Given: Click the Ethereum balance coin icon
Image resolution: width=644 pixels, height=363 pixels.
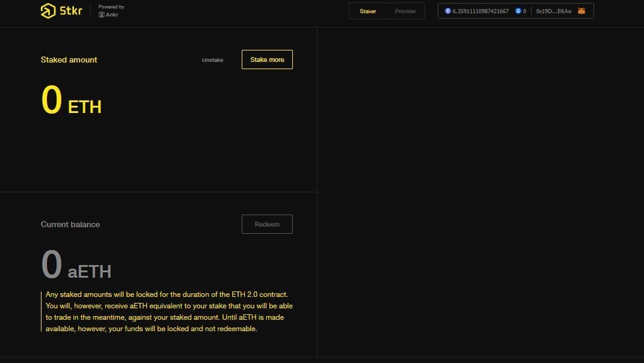Looking at the screenshot, I should (447, 11).
